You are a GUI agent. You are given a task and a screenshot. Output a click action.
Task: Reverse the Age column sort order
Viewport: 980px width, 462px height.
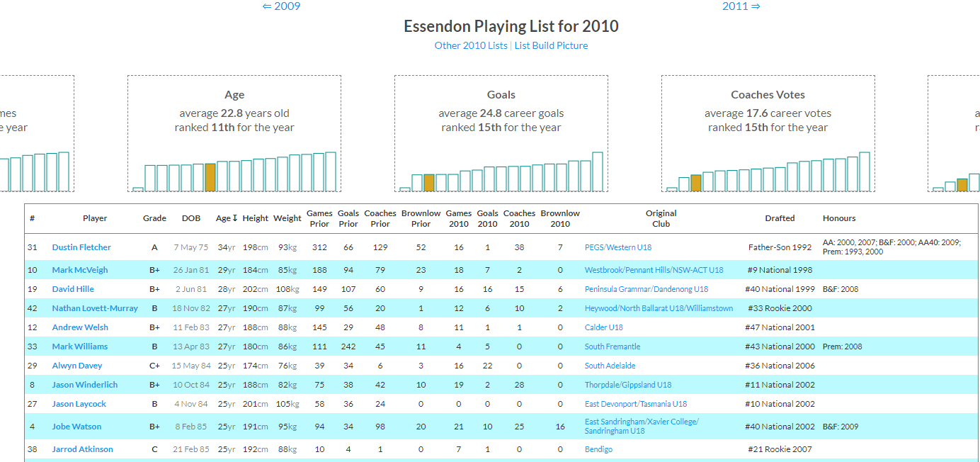pos(227,218)
